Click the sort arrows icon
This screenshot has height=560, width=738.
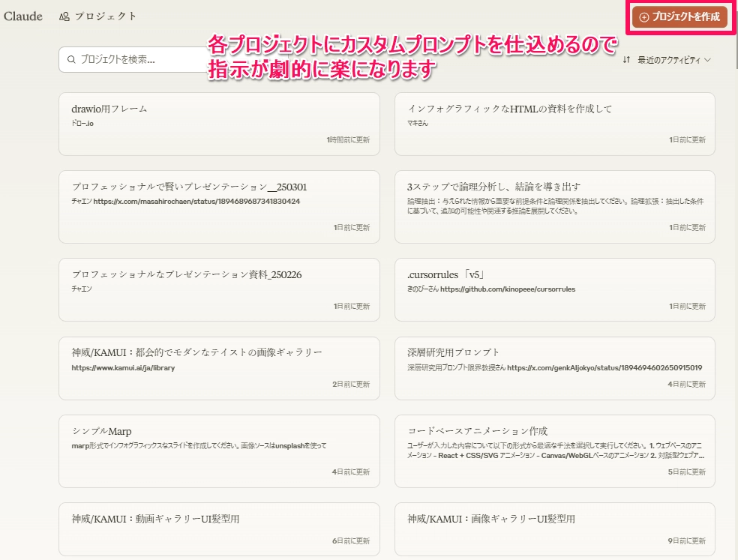(x=626, y=60)
